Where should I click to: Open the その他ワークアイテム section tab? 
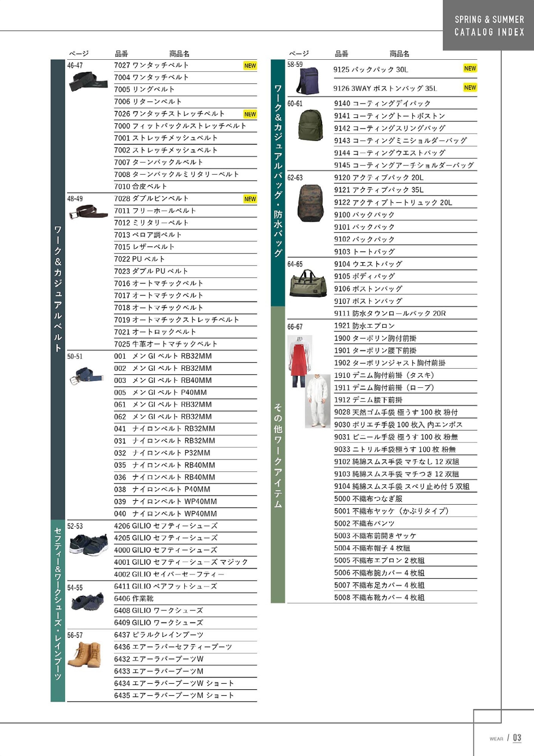point(278,455)
